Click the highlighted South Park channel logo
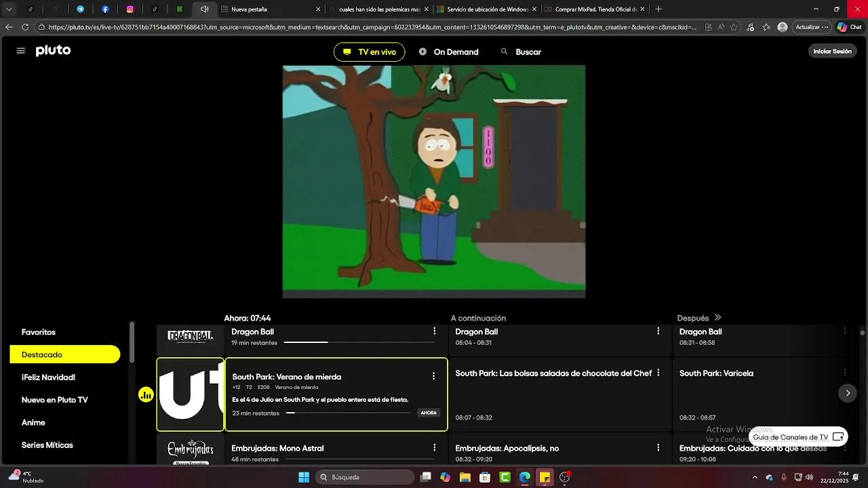This screenshot has width=868, height=488. click(191, 394)
